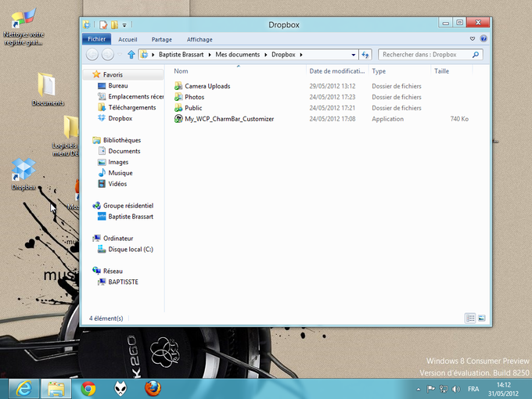Open address bar history dropdown arrow
The image size is (532, 399).
click(353, 55)
